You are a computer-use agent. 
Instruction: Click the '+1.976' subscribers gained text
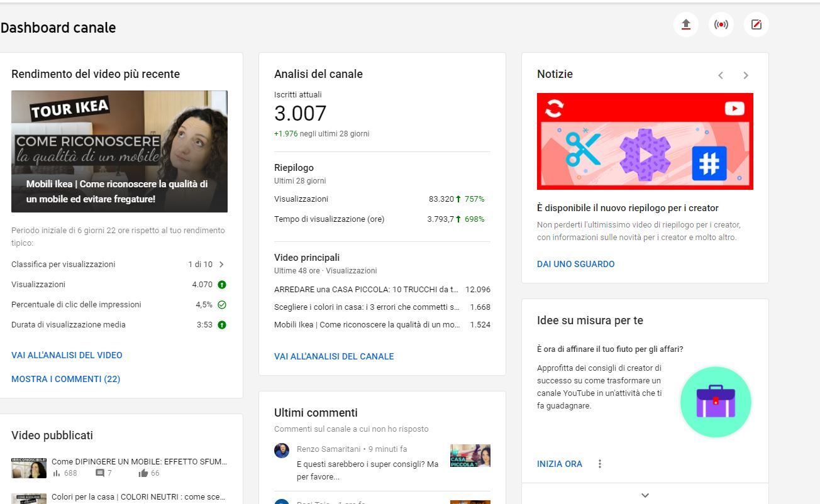285,134
